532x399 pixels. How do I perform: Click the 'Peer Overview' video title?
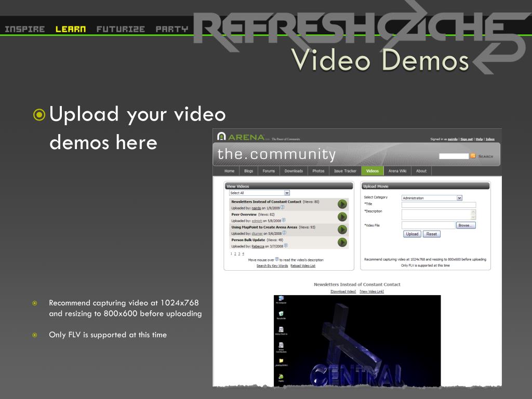244,215
